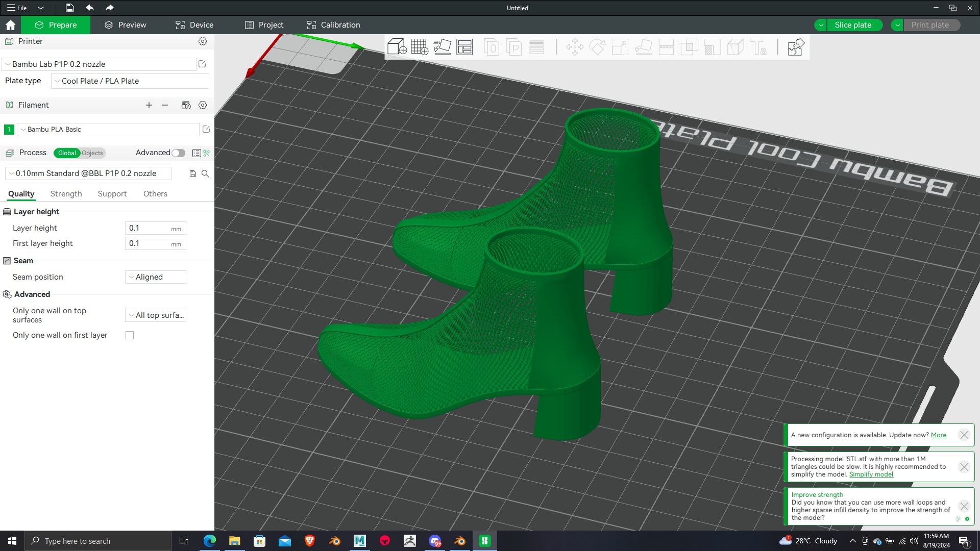Screen dimensions: 980x551
Task: Click the Simplify model link
Action: tap(871, 474)
